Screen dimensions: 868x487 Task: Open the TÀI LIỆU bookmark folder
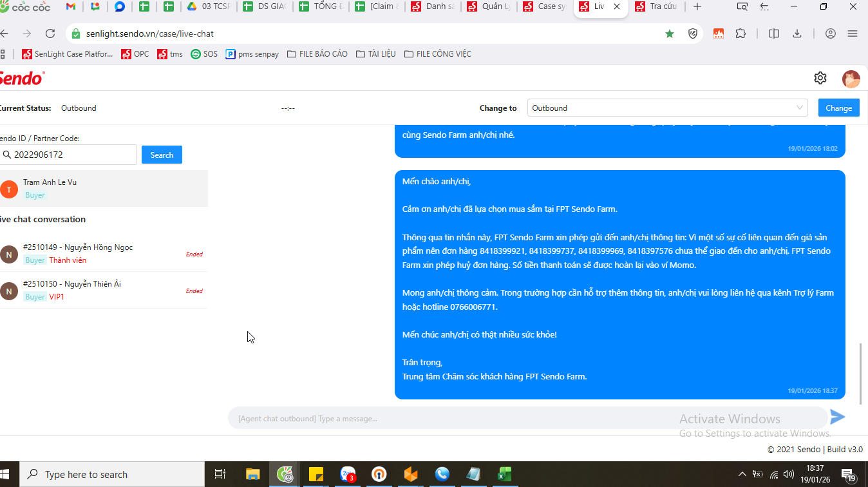click(376, 54)
